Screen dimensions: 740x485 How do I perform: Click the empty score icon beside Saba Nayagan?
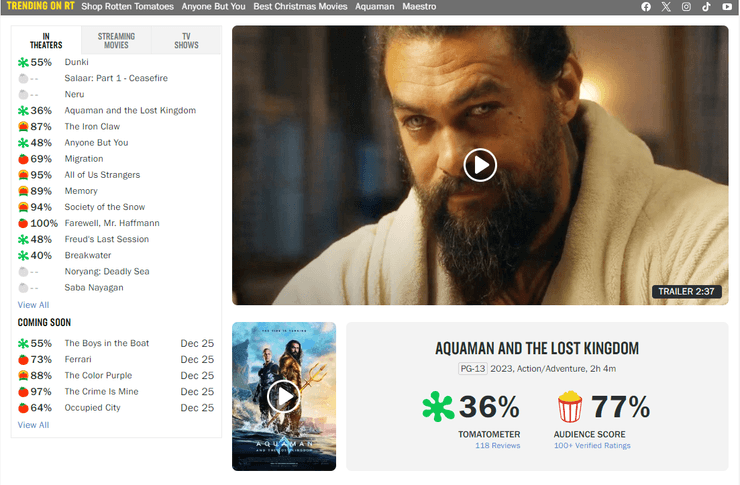(x=23, y=287)
